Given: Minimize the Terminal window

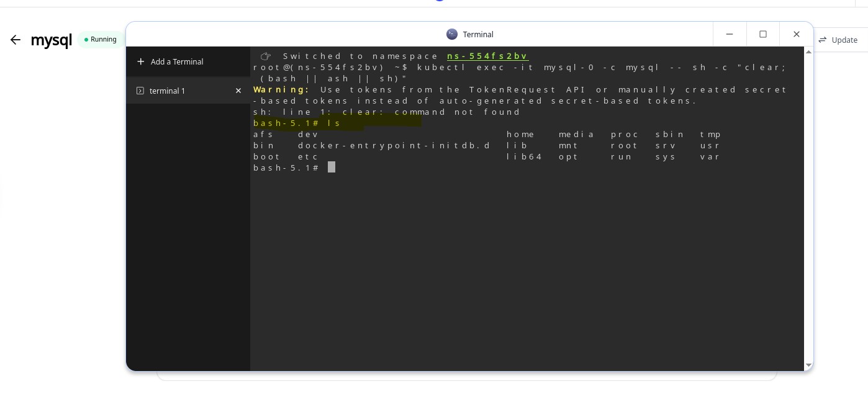Looking at the screenshot, I should pos(730,34).
